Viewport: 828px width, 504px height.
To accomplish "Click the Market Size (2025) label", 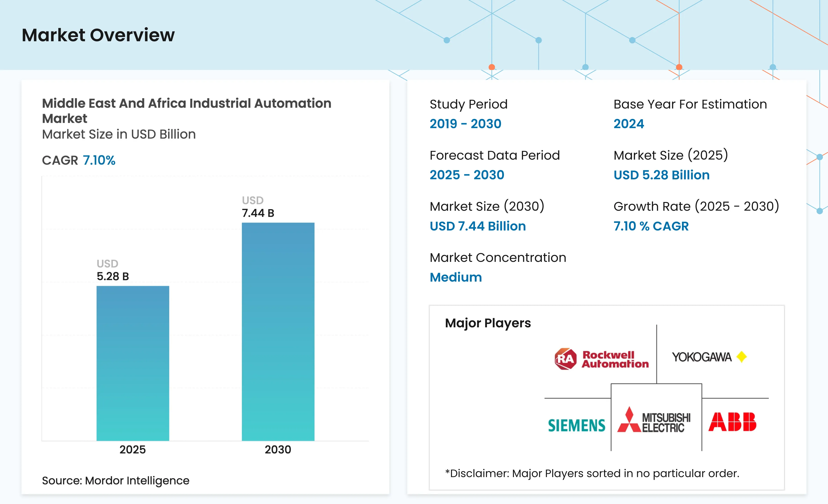I will tap(671, 155).
